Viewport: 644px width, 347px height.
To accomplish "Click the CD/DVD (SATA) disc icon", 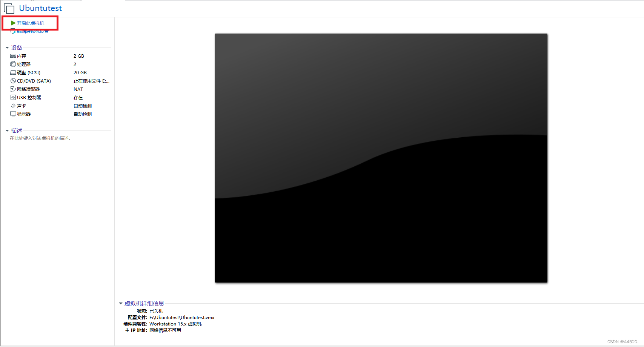I will tap(13, 81).
